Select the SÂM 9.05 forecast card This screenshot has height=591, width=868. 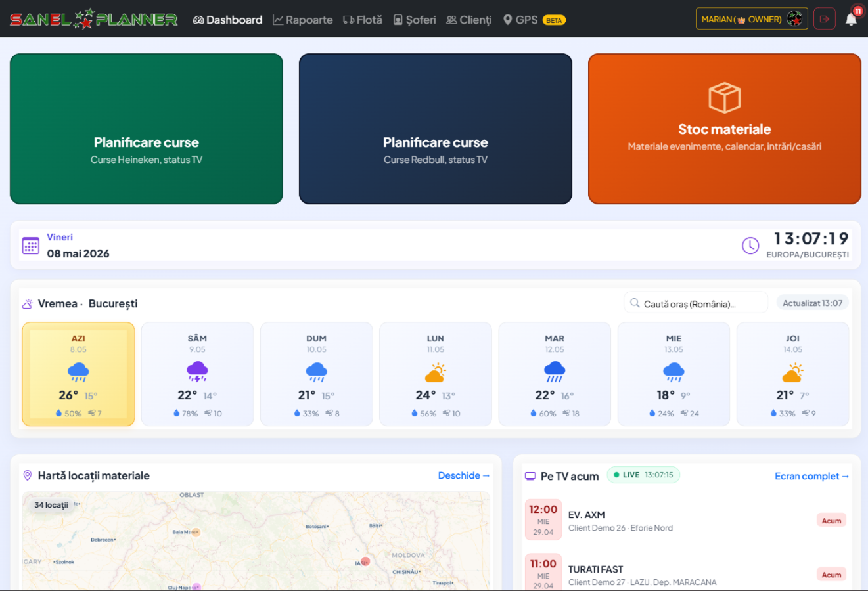[197, 374]
